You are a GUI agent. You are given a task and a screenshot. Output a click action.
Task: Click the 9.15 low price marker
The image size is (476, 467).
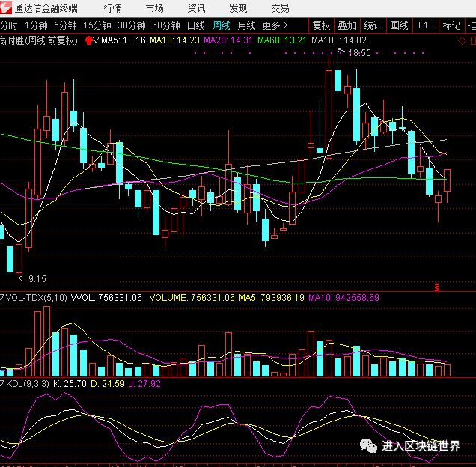(x=37, y=278)
